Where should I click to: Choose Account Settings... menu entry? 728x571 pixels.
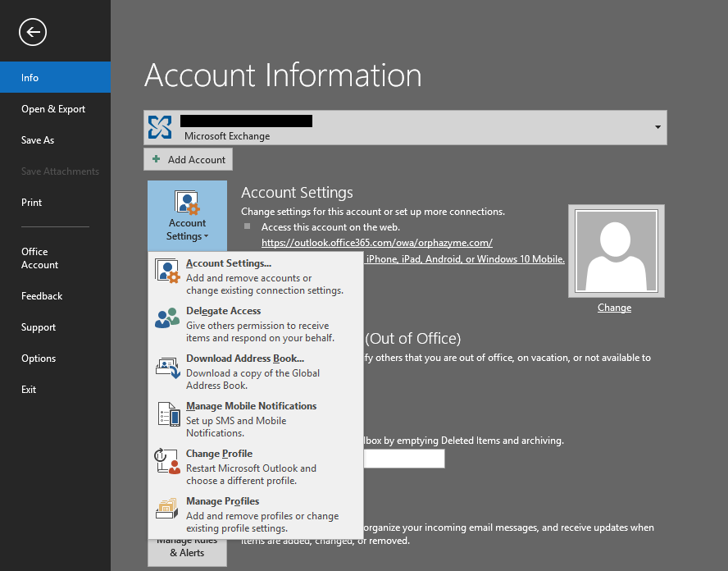pos(256,276)
